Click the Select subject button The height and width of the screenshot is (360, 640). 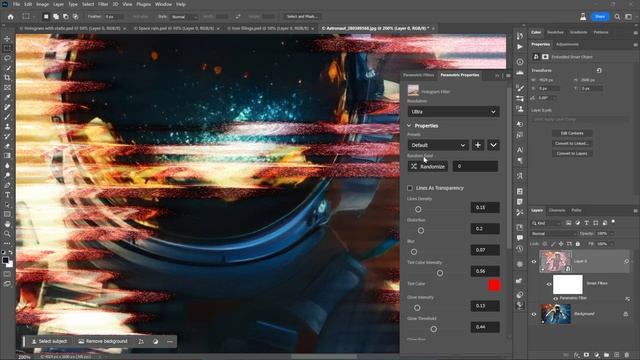pyautogui.click(x=49, y=341)
